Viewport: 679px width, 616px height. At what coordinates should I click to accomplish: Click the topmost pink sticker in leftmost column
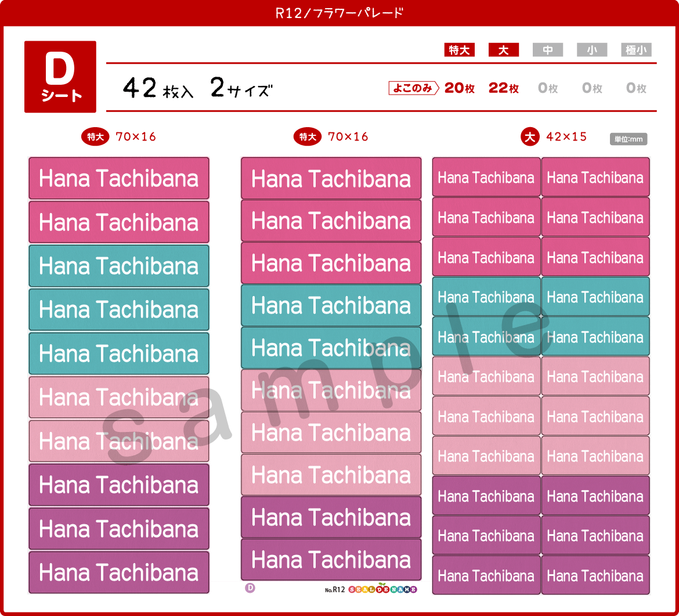coord(119,178)
